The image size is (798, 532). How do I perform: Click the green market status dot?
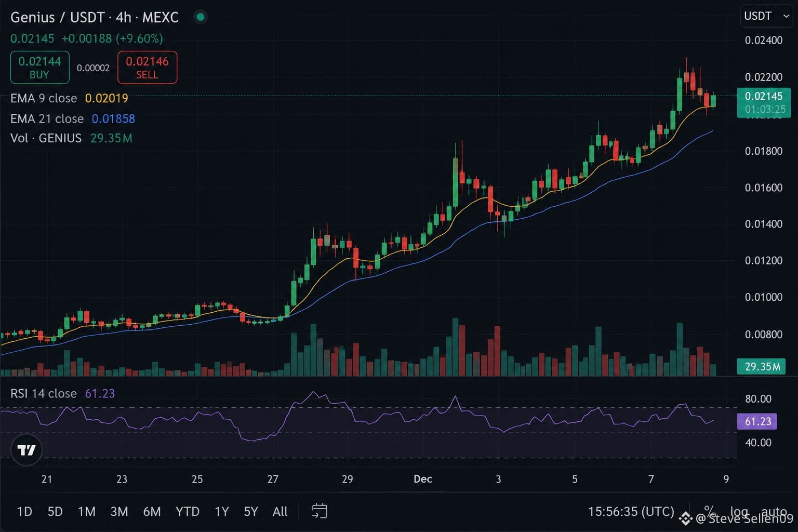200,17
